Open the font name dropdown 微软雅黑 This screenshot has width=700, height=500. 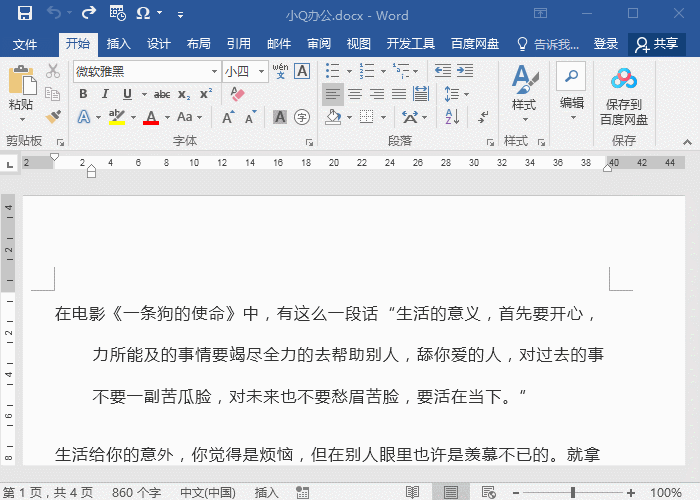[214, 72]
